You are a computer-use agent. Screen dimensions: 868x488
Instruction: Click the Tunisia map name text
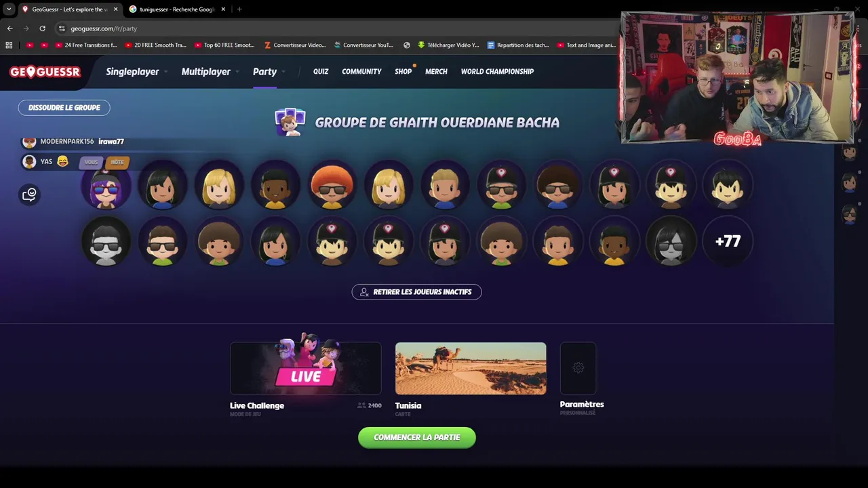408,405
